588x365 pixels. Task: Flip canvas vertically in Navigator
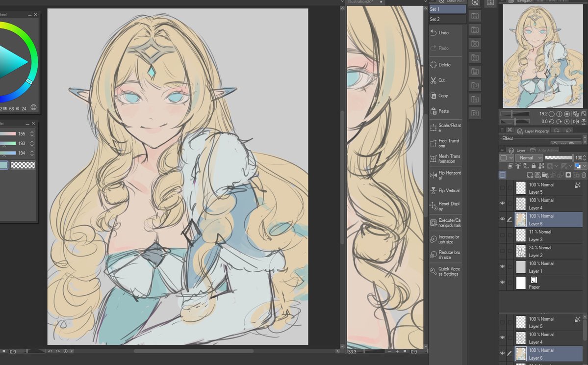pos(584,122)
